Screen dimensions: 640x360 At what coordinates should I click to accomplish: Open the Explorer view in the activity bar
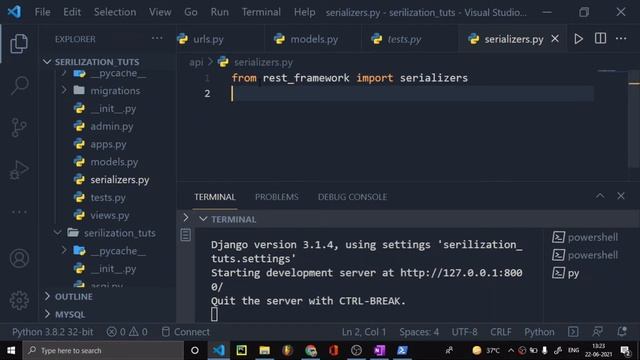point(19,43)
